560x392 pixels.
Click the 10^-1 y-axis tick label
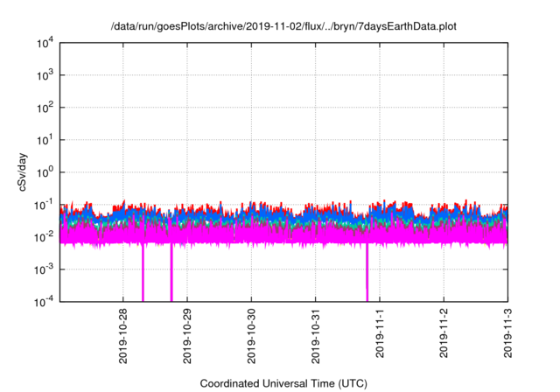point(45,205)
